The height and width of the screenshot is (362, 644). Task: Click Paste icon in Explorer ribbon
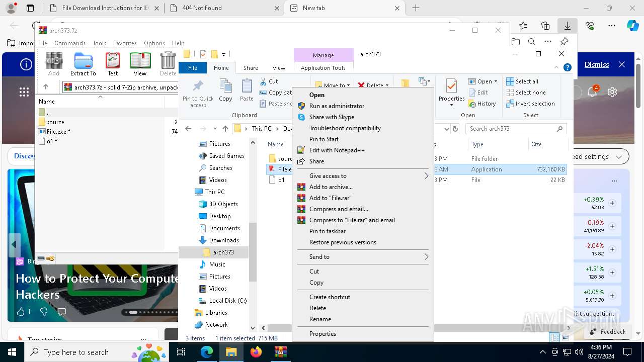[x=247, y=90]
